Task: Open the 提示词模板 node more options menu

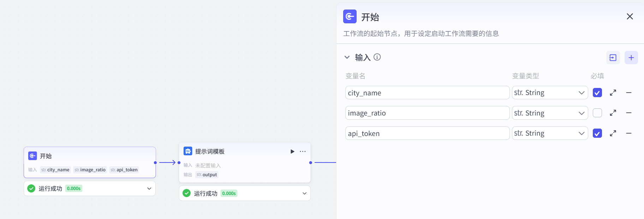Action: click(303, 152)
